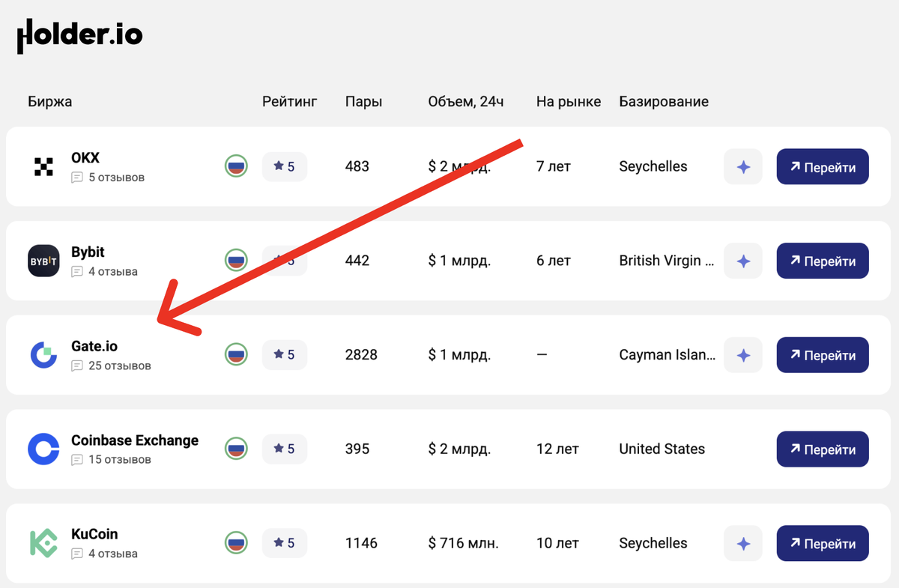Image resolution: width=899 pixels, height=588 pixels.
Task: Go to Gate.io via Перейти button
Action: coord(823,355)
